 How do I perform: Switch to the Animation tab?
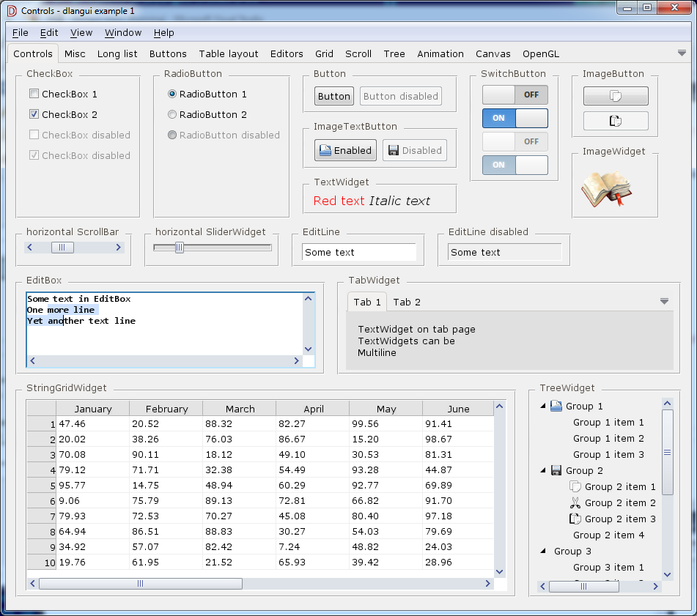click(x=440, y=54)
